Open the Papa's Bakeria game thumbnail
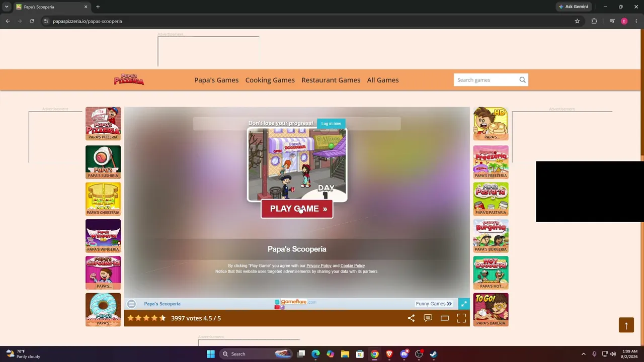The height and width of the screenshot is (362, 644). [491, 310]
